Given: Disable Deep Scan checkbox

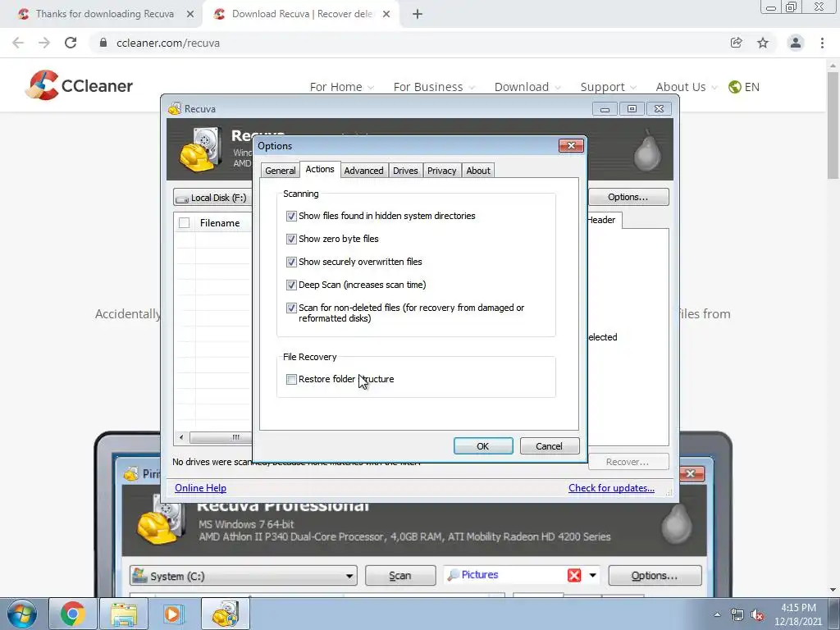Looking at the screenshot, I should pos(291,285).
